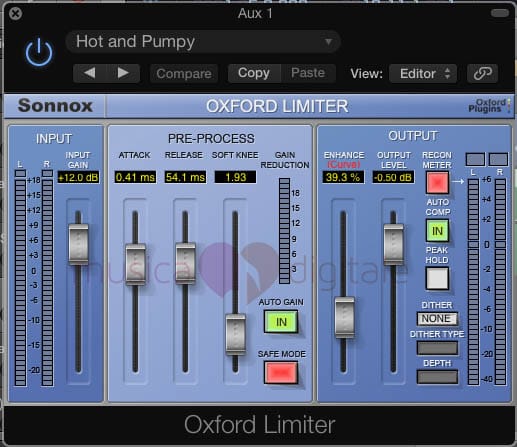Toggle the Auto Gain IN button
The width and height of the screenshot is (517, 447).
[281, 322]
